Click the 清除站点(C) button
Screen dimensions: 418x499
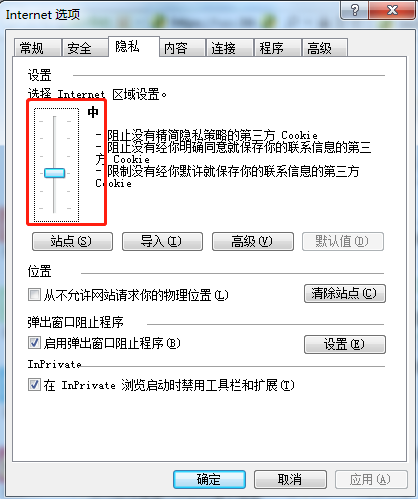(x=345, y=293)
